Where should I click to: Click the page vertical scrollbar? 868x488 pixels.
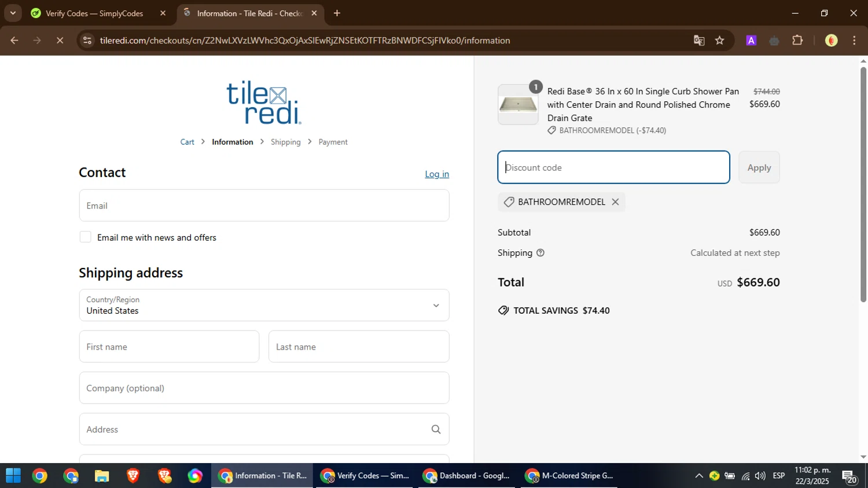click(863, 184)
